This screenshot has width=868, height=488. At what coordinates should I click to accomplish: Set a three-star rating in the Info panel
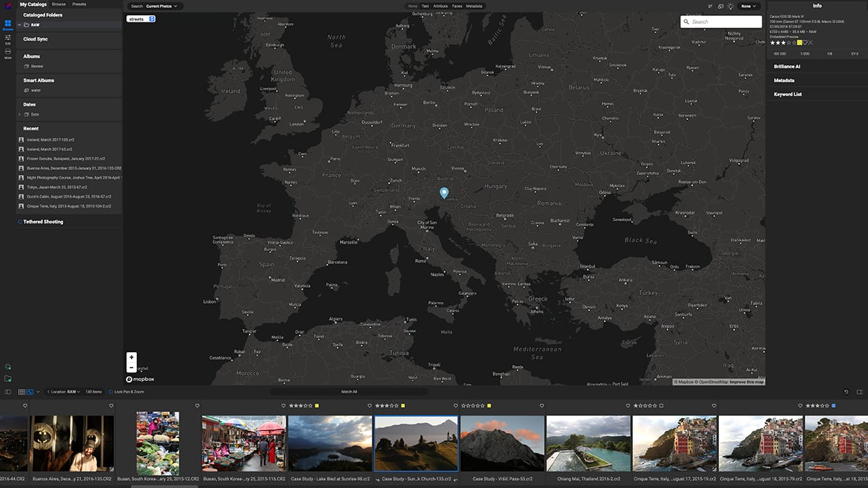coord(783,43)
